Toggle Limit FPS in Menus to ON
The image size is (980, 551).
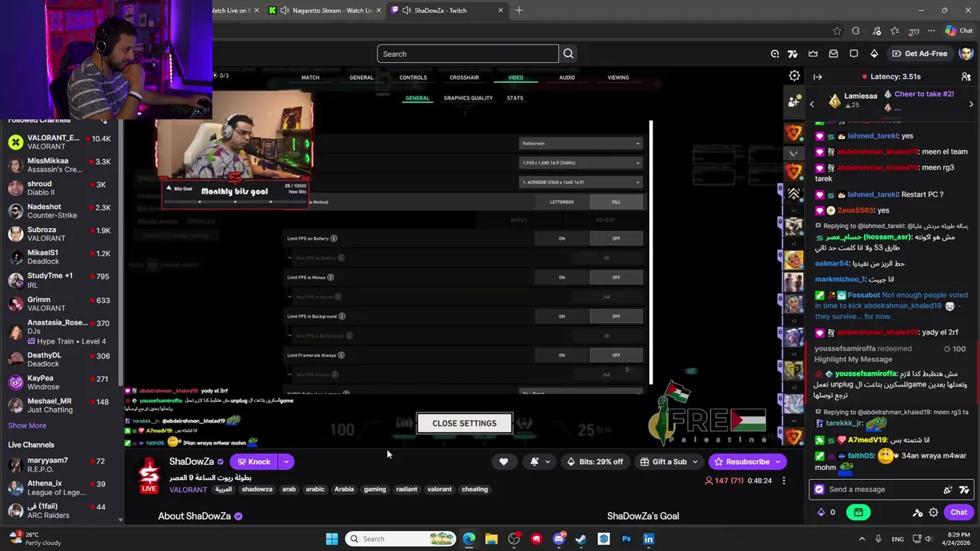tap(562, 277)
